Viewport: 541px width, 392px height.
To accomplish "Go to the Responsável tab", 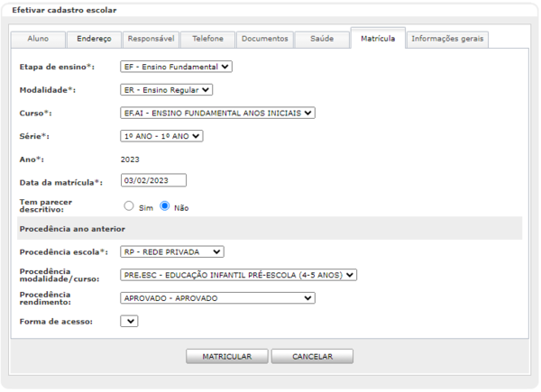I will tap(150, 40).
